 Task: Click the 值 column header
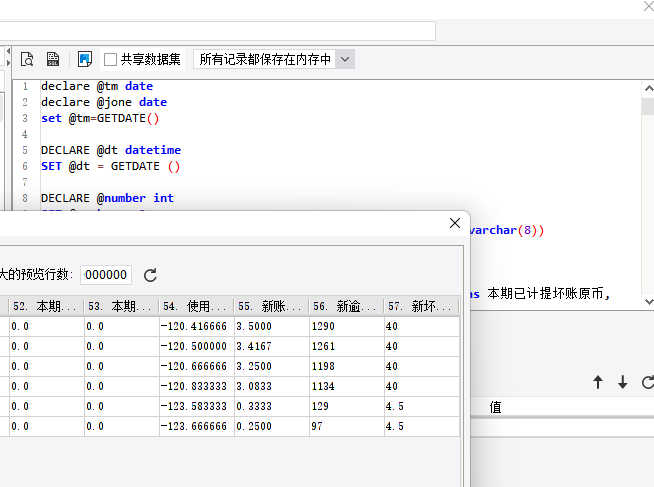(x=495, y=407)
